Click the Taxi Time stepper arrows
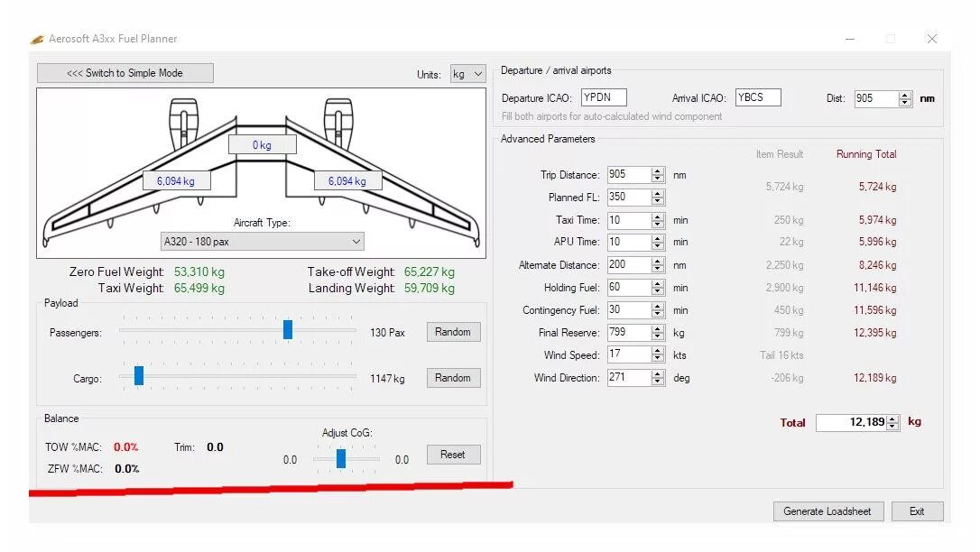This screenshot has height=552, width=980. (658, 220)
